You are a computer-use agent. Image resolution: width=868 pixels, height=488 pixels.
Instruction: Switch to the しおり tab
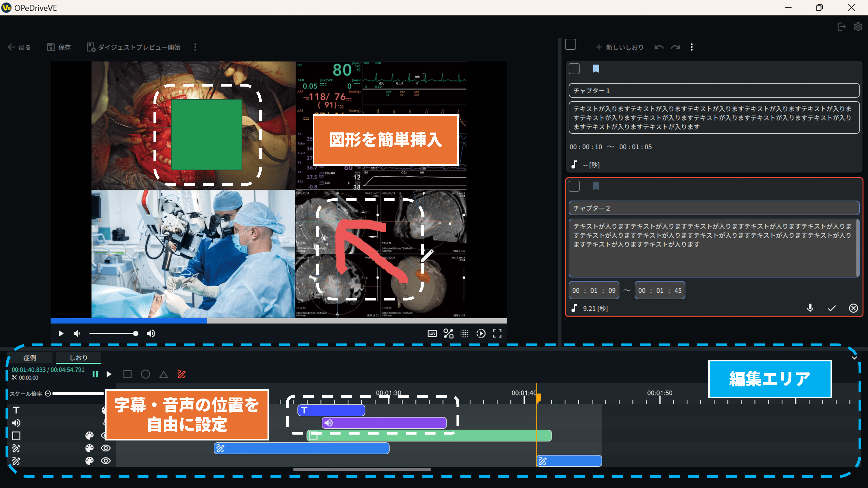pos(79,358)
